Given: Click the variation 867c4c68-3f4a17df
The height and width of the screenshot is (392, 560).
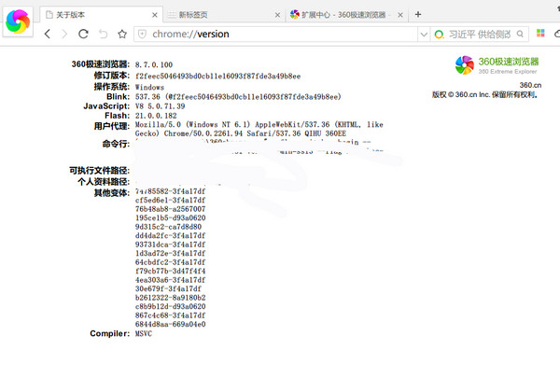Looking at the screenshot, I should pyautogui.click(x=171, y=315).
